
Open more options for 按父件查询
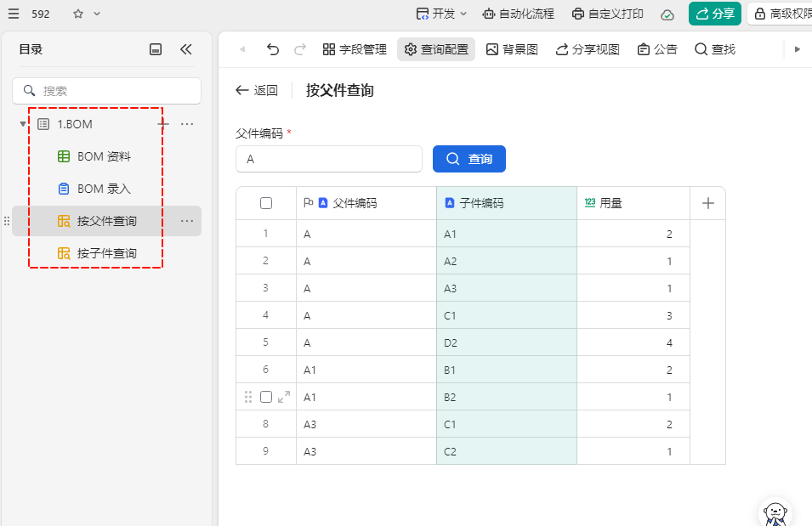187,221
